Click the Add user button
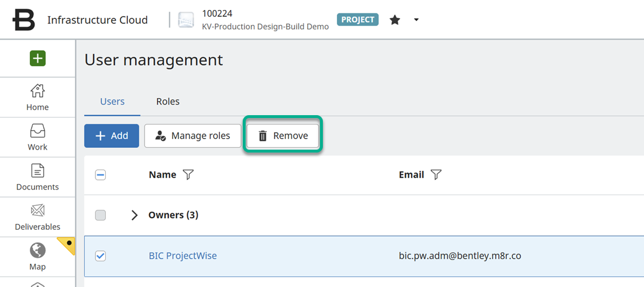 point(112,136)
